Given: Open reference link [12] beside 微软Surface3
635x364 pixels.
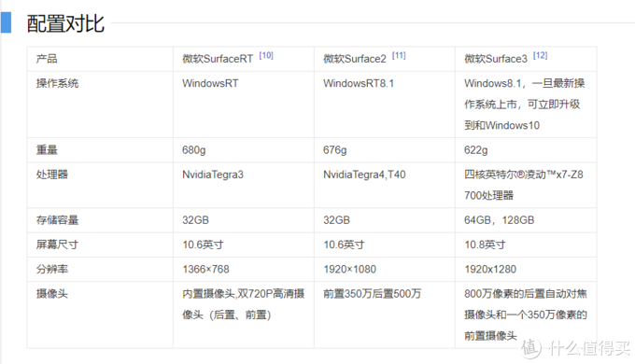Looking at the screenshot, I should [x=541, y=55].
